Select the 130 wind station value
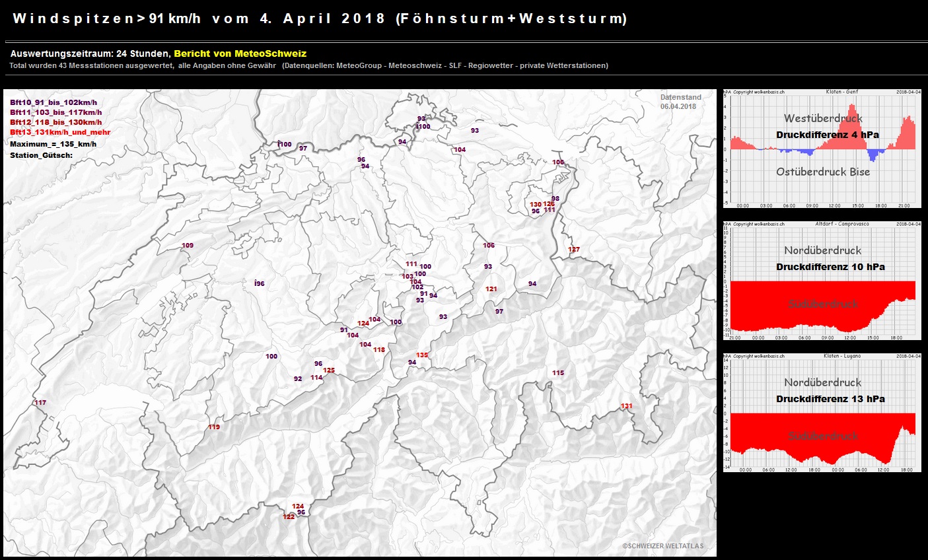This screenshot has width=928, height=560. pos(536,205)
